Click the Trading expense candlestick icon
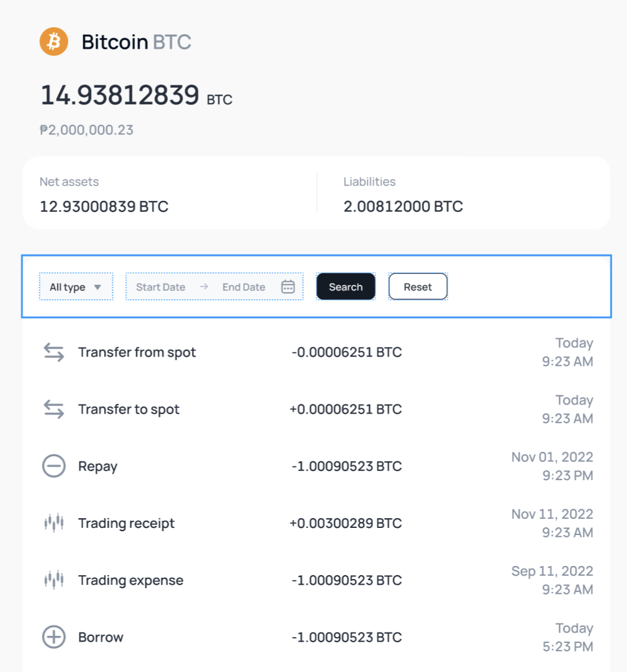This screenshot has width=627, height=672. [54, 580]
